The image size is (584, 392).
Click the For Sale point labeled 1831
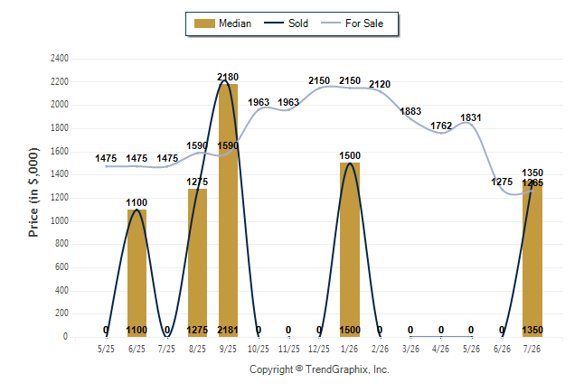click(471, 125)
